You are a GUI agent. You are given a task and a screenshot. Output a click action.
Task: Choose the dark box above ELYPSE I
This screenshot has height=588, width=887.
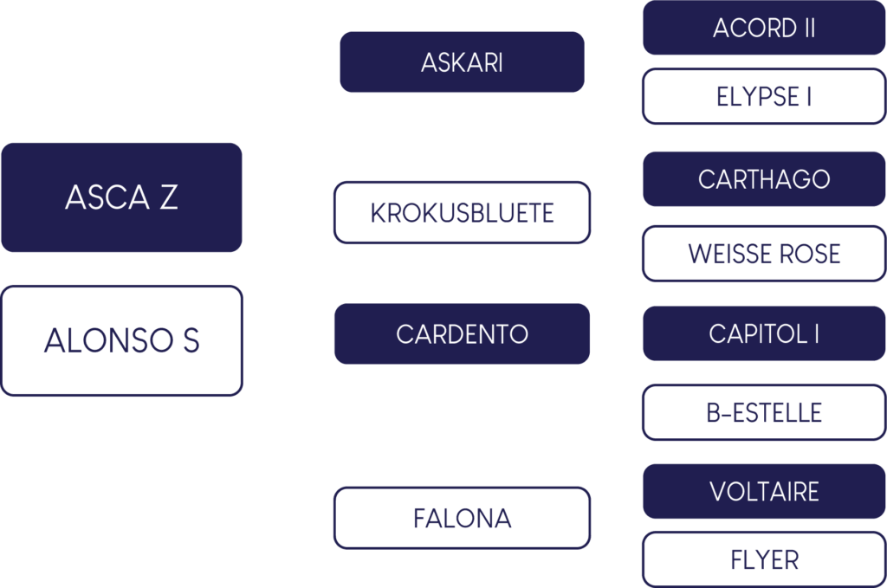click(x=764, y=28)
